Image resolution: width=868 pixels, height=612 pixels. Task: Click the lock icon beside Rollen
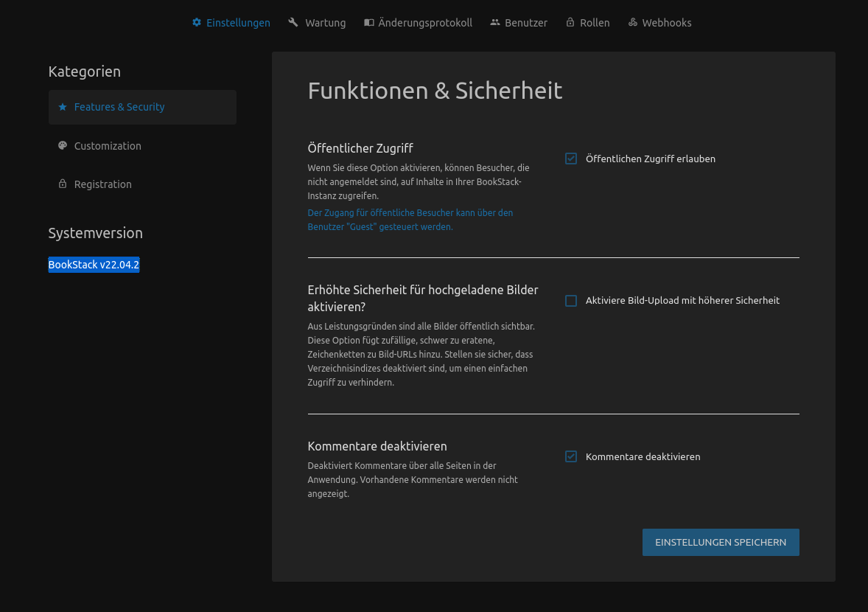570,23
